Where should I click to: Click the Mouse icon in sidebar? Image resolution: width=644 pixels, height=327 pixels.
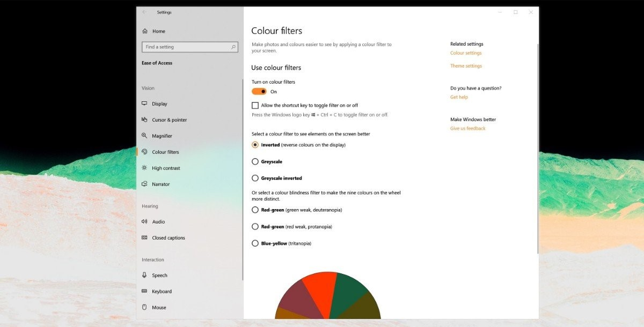tap(145, 307)
